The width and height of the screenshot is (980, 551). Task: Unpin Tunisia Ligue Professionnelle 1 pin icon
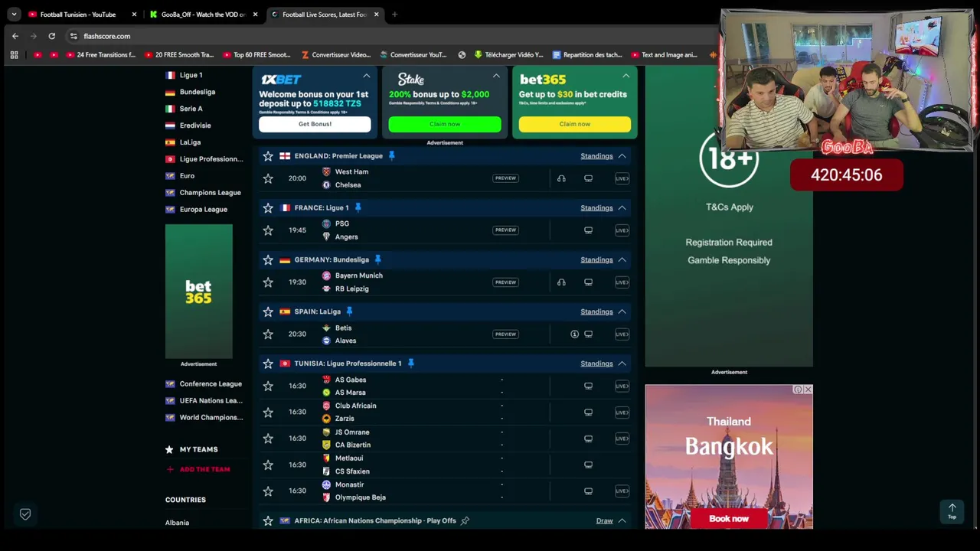point(410,364)
